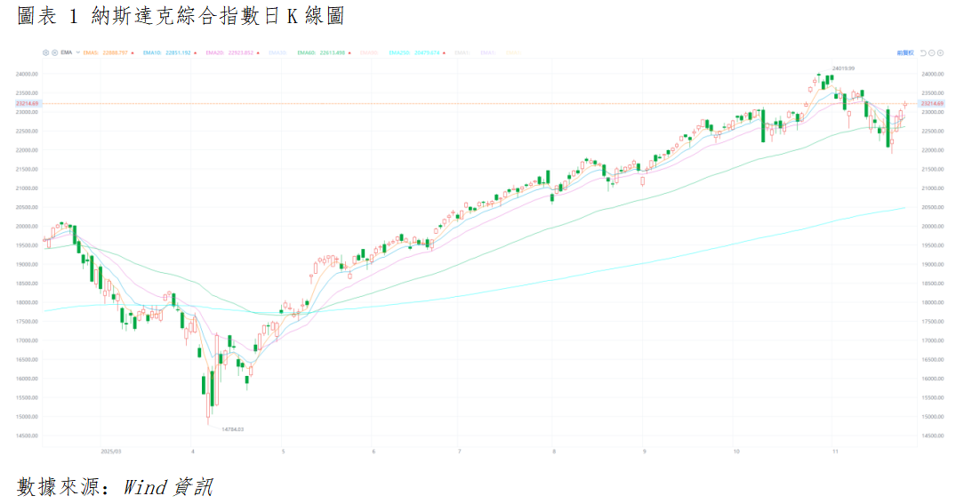The height and width of the screenshot is (504, 980).
Task: Toggle the blue EMA10 line label
Action: click(152, 53)
